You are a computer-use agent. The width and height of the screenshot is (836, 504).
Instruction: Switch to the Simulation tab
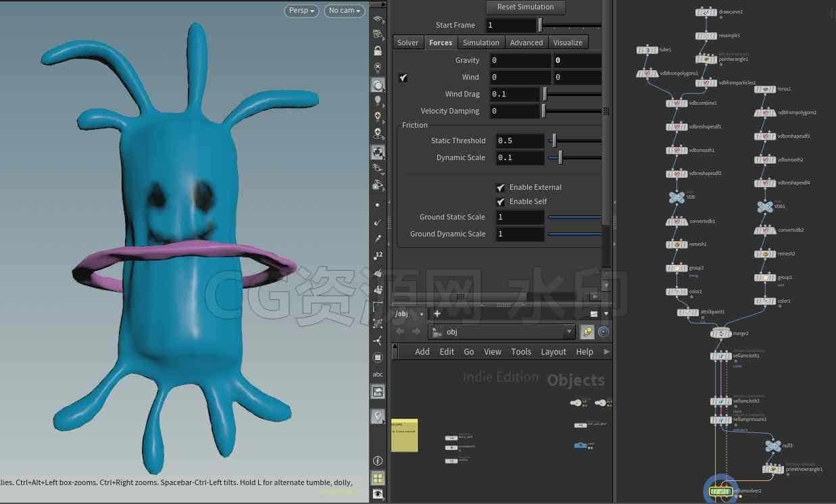click(x=481, y=43)
